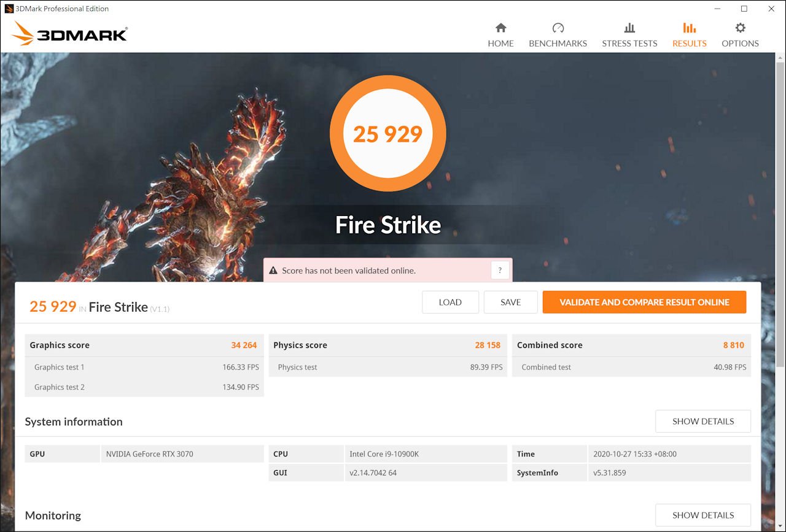Click the Monitoring heading
The height and width of the screenshot is (532, 786).
(53, 515)
